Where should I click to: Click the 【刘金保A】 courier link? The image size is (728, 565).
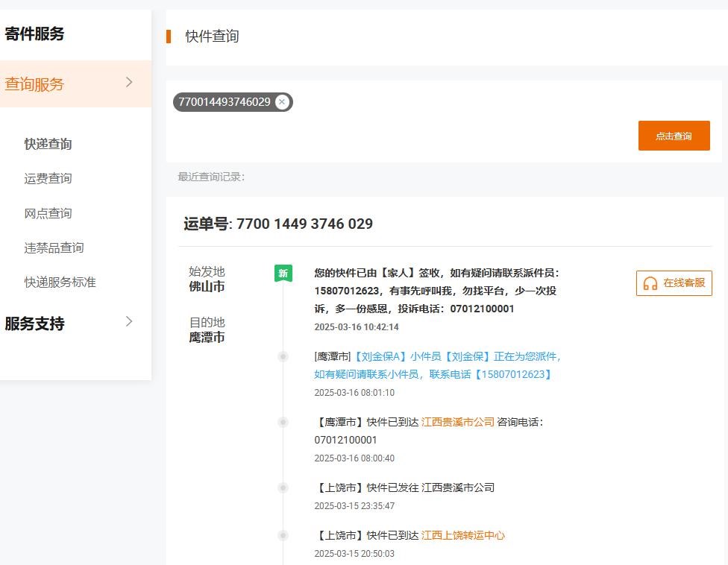[x=380, y=356]
